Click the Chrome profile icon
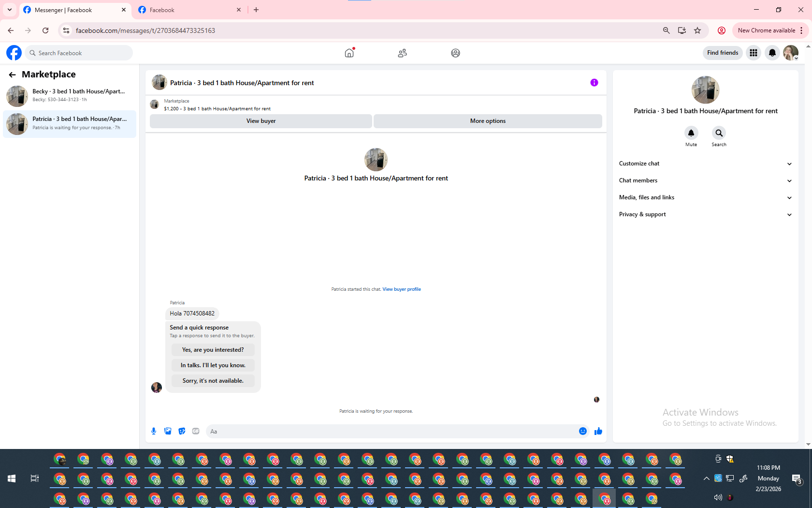 click(x=722, y=30)
